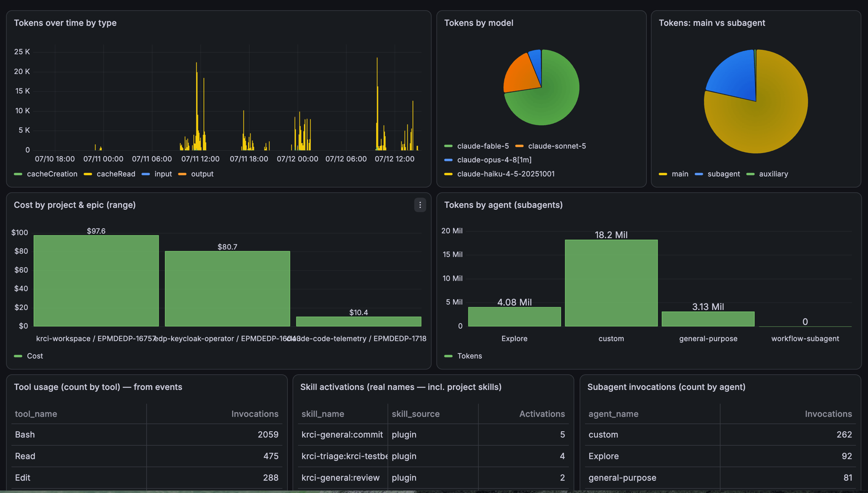The height and width of the screenshot is (493, 868).
Task: Open the Cost by project panel menu
Action: 420,205
